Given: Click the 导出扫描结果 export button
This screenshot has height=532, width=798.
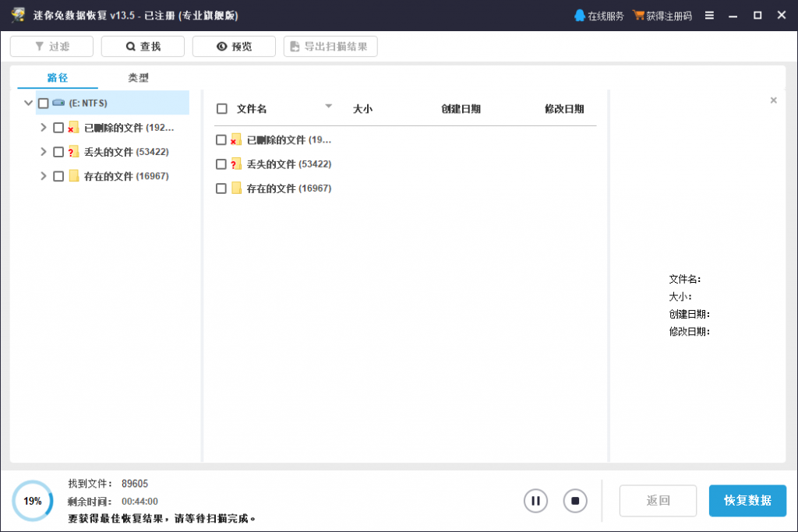Looking at the screenshot, I should click(330, 46).
